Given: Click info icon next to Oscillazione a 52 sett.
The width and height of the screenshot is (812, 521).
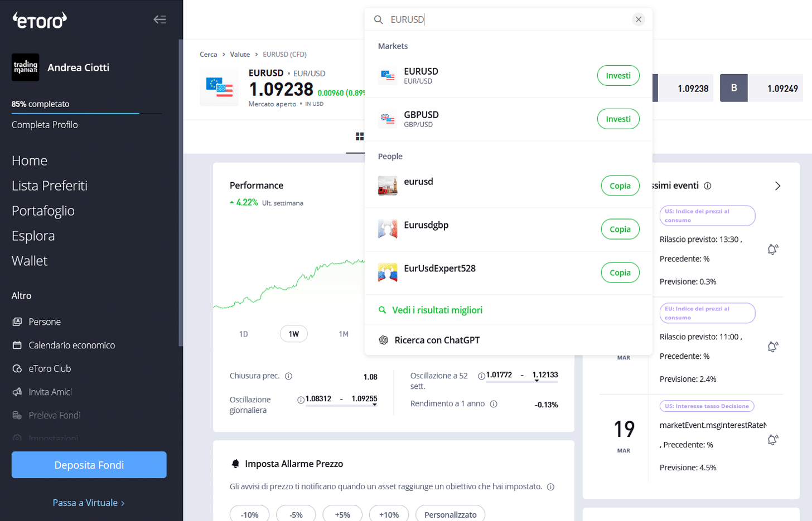Looking at the screenshot, I should tap(481, 376).
